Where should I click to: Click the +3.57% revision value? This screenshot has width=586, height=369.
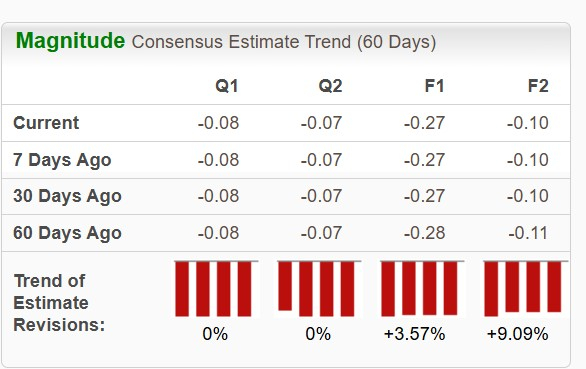(414, 334)
